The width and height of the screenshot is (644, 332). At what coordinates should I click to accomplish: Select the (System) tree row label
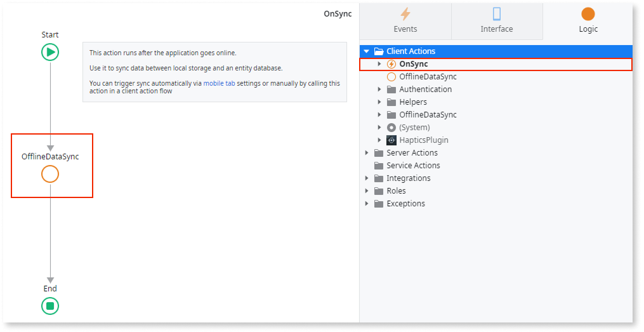[x=415, y=128]
